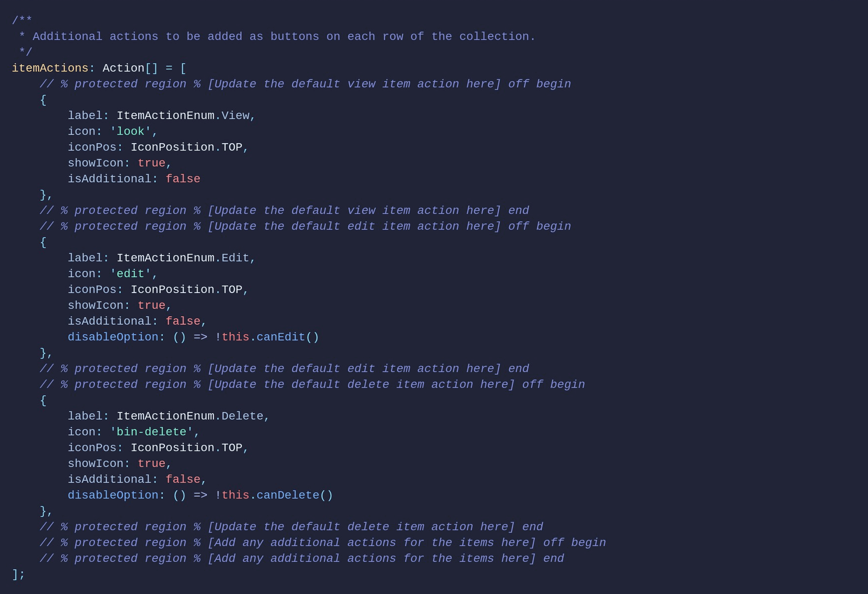Click ItemActionEnum.Delete label value
The width and height of the screenshot is (868, 594).
tap(190, 416)
